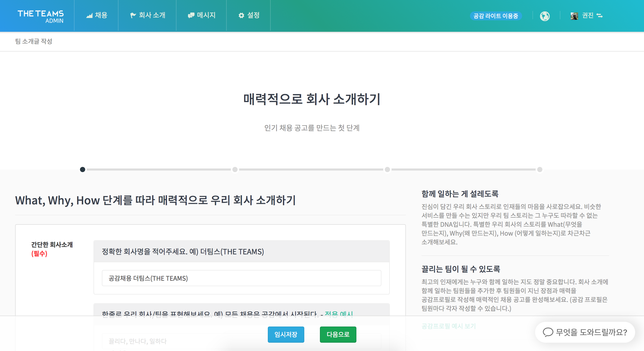
Task: Click the green 다음으로 button
Action: (338, 334)
